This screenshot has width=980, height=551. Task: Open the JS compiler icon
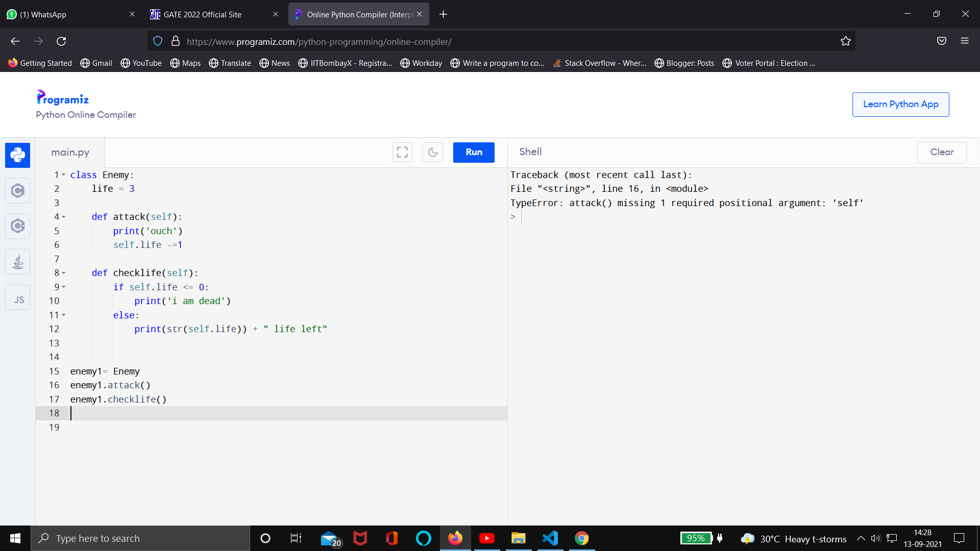click(x=17, y=297)
